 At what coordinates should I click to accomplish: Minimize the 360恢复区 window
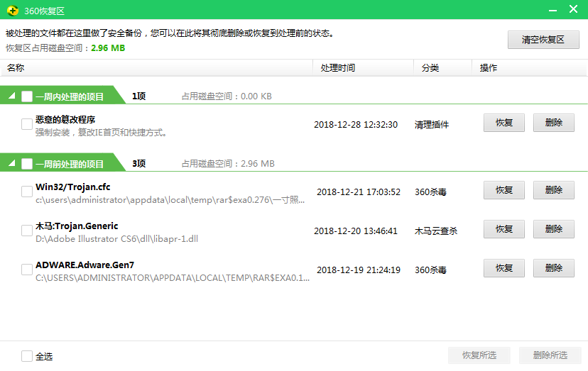tap(552, 10)
